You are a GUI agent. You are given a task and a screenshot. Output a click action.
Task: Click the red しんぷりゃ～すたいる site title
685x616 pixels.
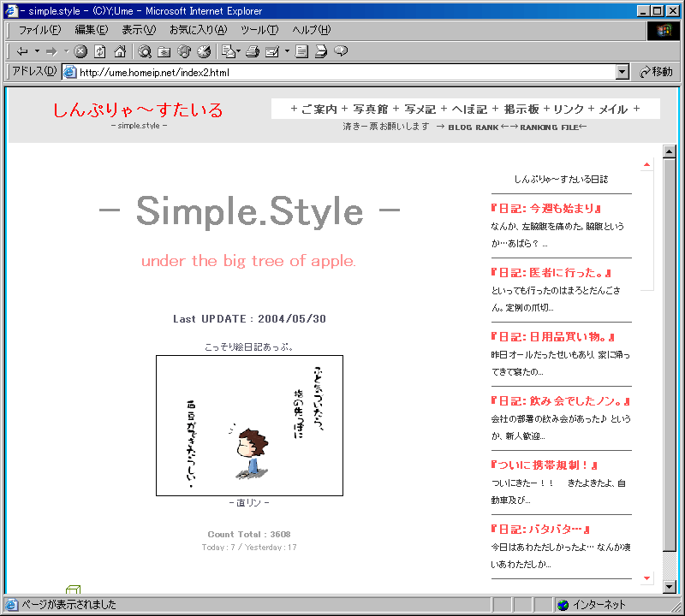tap(138, 110)
